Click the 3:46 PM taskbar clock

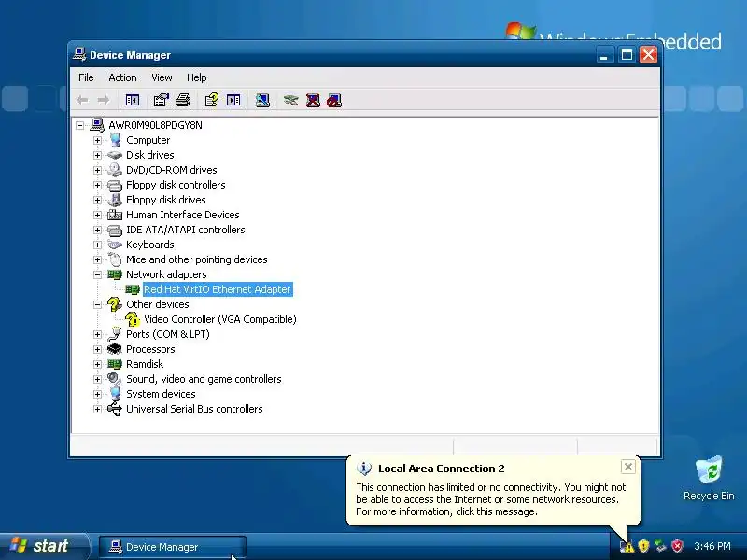coord(712,546)
